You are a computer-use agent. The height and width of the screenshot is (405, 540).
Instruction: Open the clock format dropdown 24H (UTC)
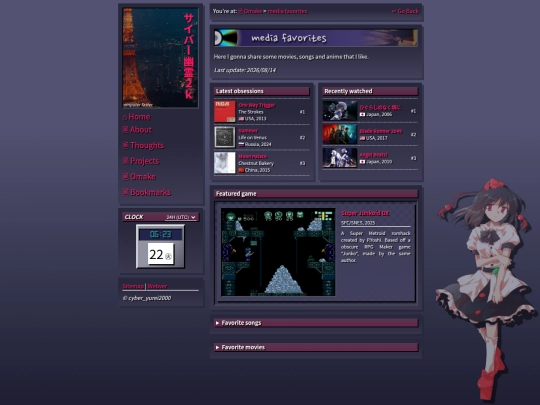tap(181, 217)
